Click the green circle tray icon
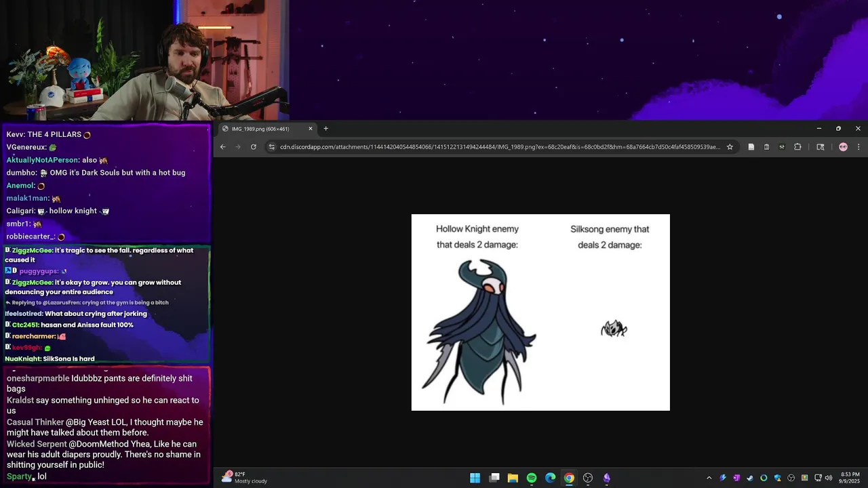 (764, 478)
